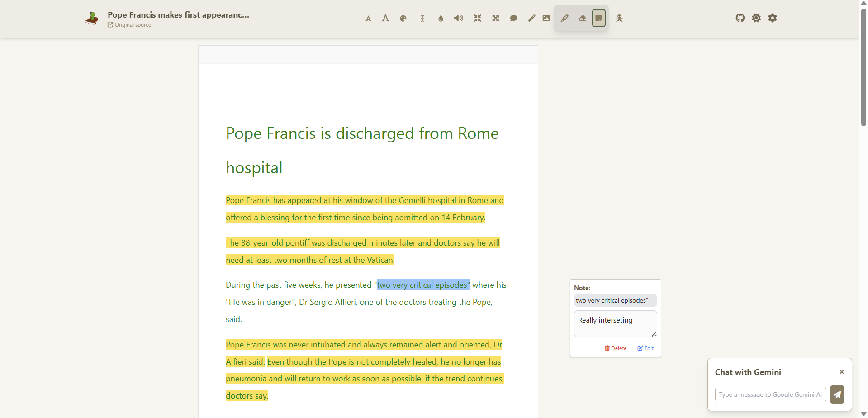Toggle the sticky note tool
Image resolution: width=868 pixels, height=418 pixels.
[x=598, y=19]
